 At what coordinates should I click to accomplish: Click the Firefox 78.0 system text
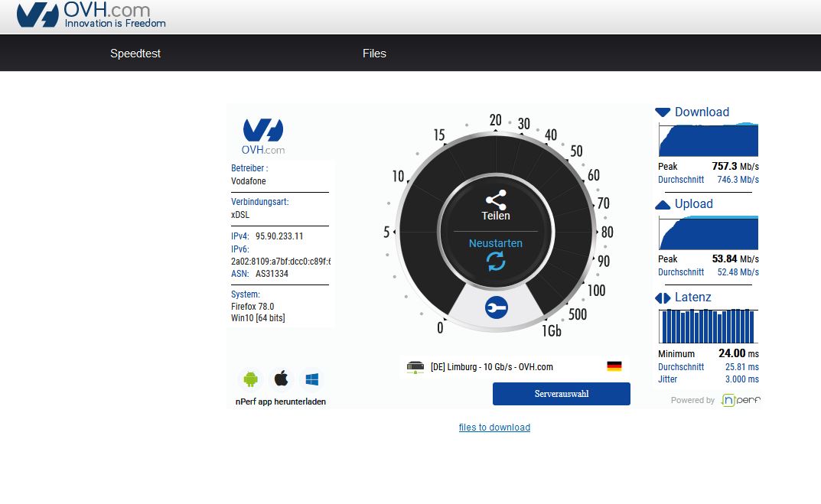[x=252, y=306]
